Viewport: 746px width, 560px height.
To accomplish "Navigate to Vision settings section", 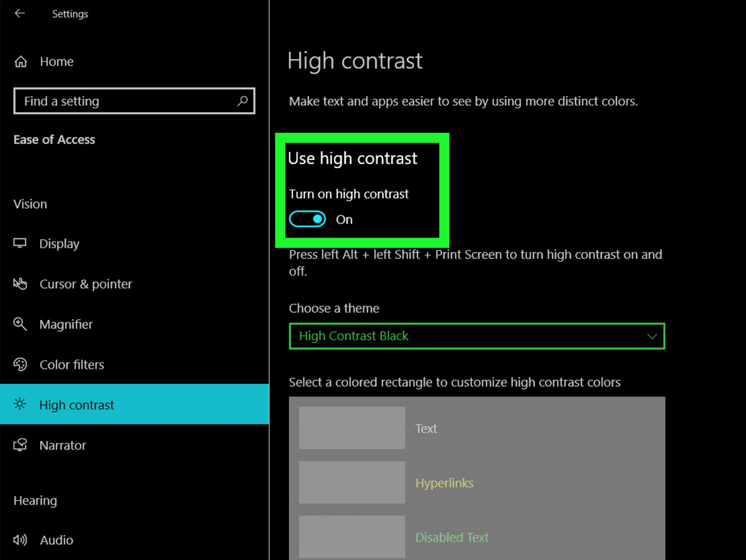I will 30,204.
